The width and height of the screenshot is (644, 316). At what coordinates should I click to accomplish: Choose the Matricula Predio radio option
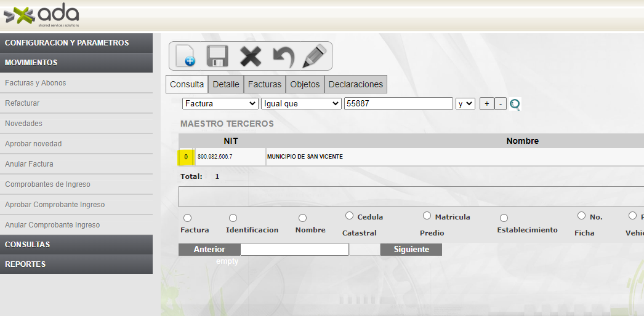pyautogui.click(x=427, y=216)
